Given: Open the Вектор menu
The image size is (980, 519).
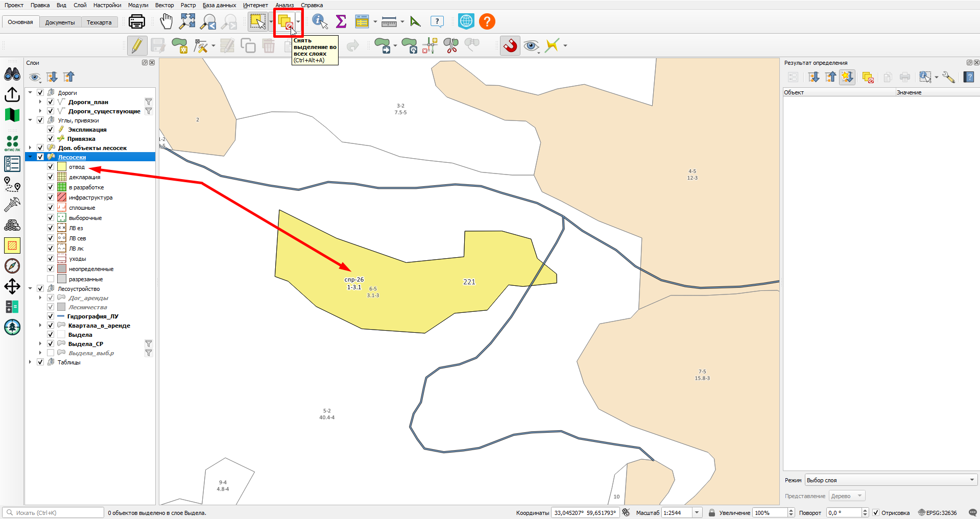Looking at the screenshot, I should (x=164, y=5).
